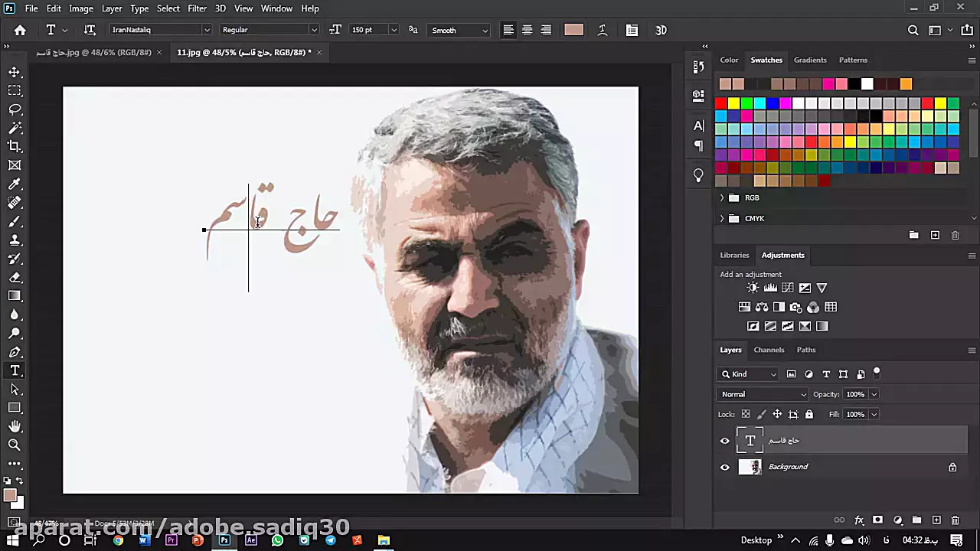Toggle layer filtering on/off switch
The image size is (980, 551).
coord(877,373)
